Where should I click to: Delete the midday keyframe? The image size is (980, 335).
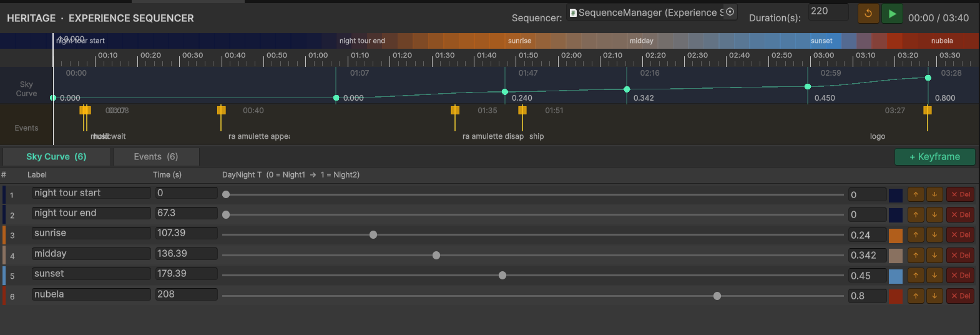[x=960, y=255]
